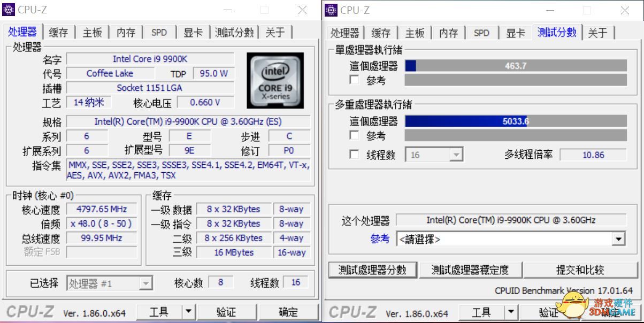Screen dimensions: 644x323
Task: Toggle the 线程数 checkbox
Action: (x=354, y=155)
